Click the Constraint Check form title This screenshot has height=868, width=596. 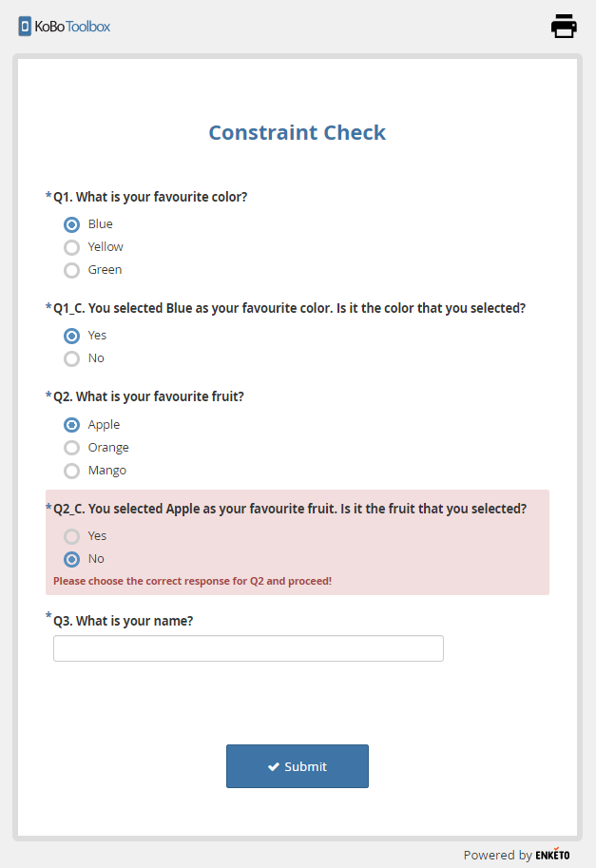point(298,132)
